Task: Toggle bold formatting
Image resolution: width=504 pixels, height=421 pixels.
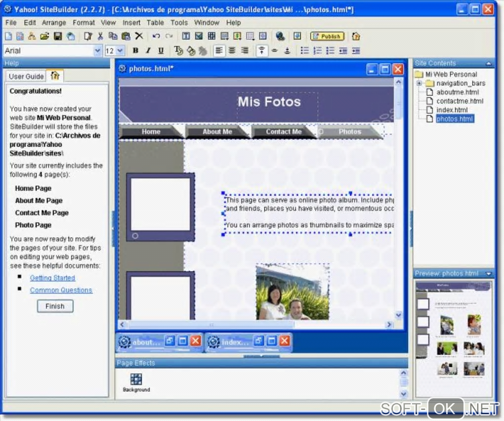Action: click(x=135, y=50)
